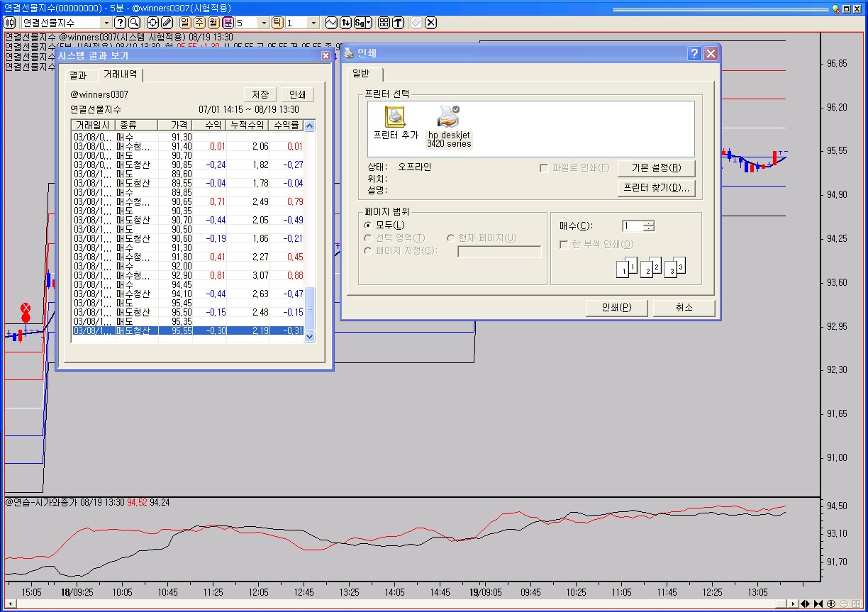This screenshot has width=868, height=612.
Task: Click the line chart type toolbar icon
Action: tap(331, 23)
